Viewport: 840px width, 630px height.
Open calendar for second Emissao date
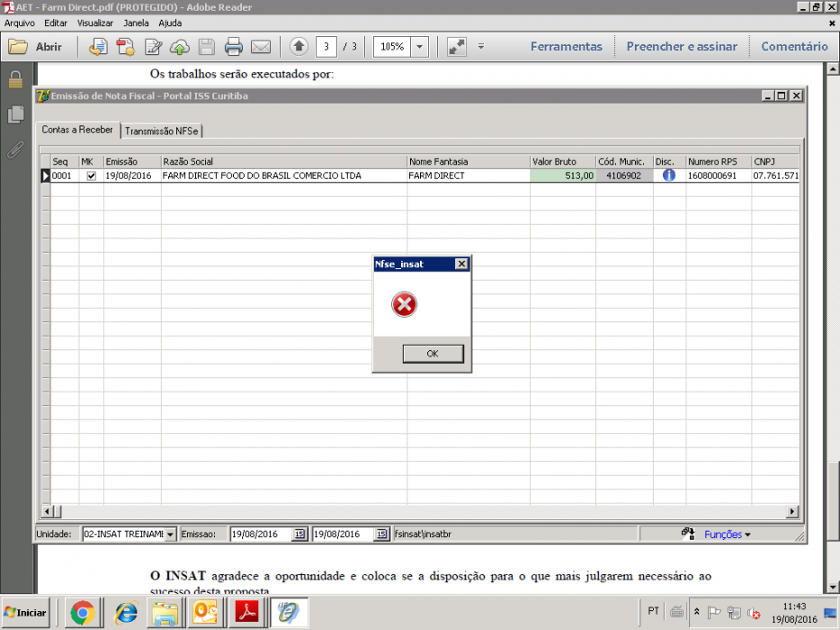tap(381, 534)
